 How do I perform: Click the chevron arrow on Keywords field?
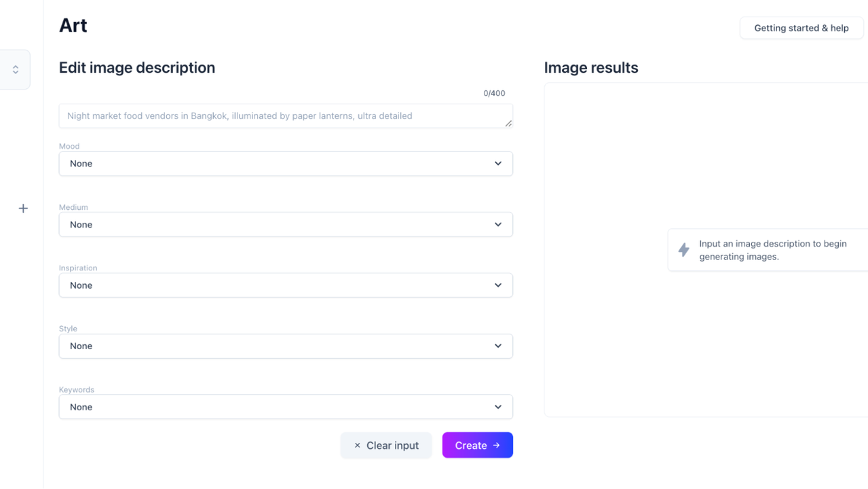[498, 407]
